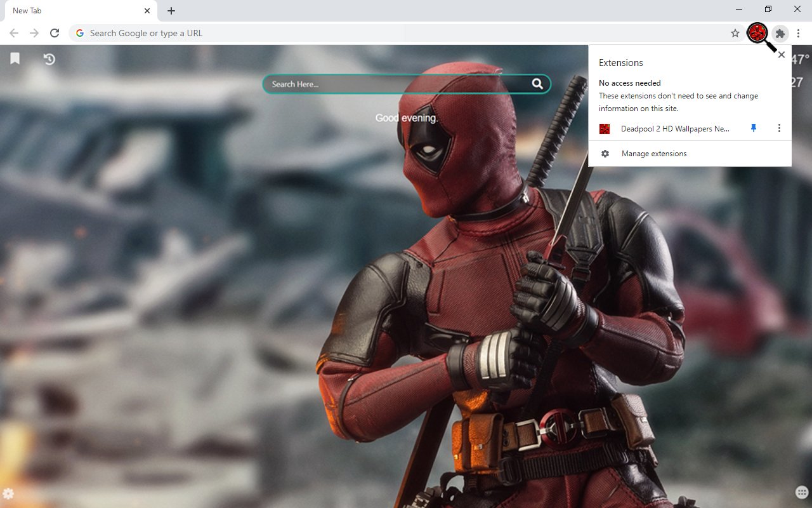Reload the current page

coord(55,33)
